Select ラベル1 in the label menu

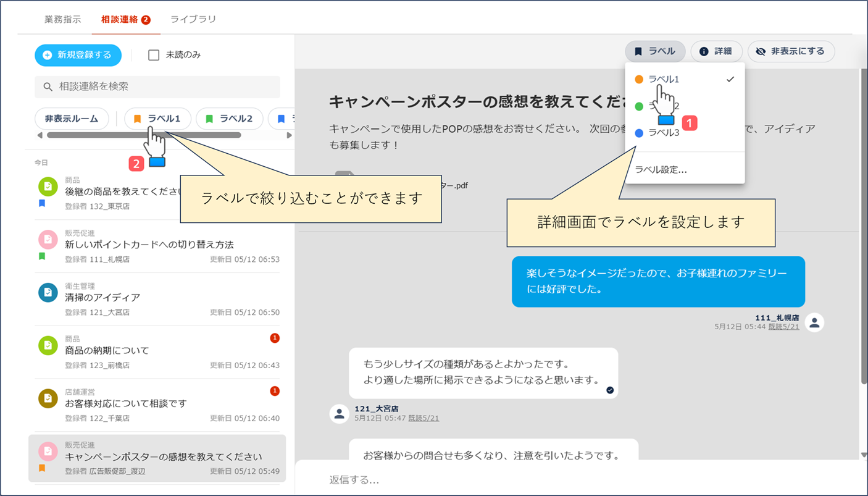685,79
